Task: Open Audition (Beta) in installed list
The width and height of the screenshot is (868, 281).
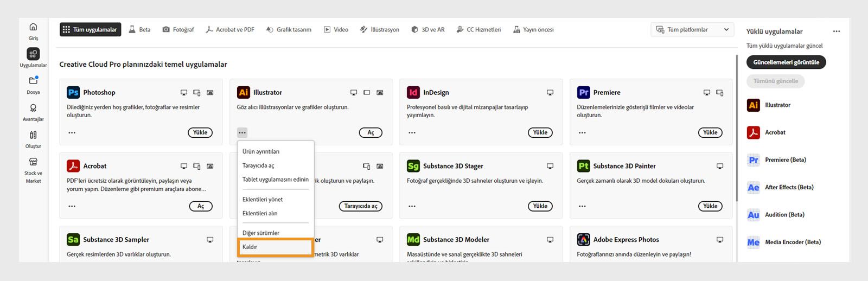Action: [775, 215]
